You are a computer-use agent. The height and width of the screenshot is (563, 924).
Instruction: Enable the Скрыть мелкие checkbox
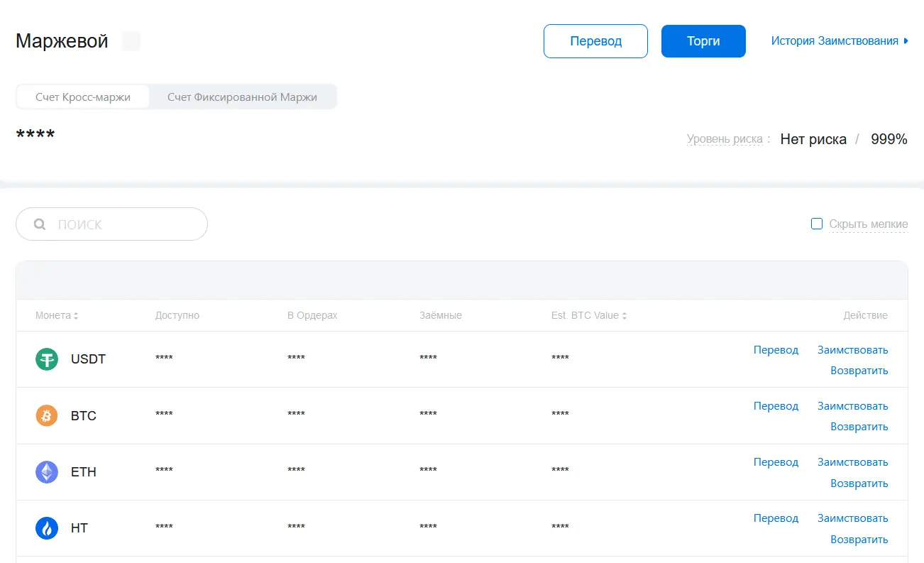coord(817,224)
